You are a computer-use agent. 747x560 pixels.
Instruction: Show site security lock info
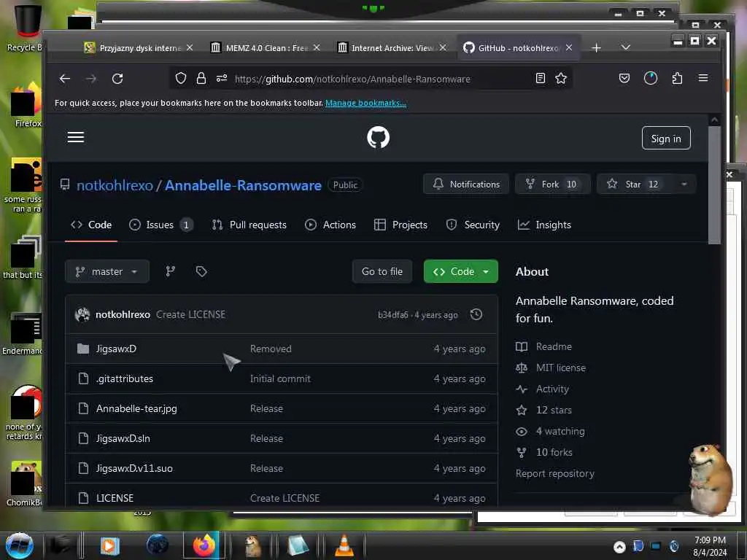[x=201, y=78]
